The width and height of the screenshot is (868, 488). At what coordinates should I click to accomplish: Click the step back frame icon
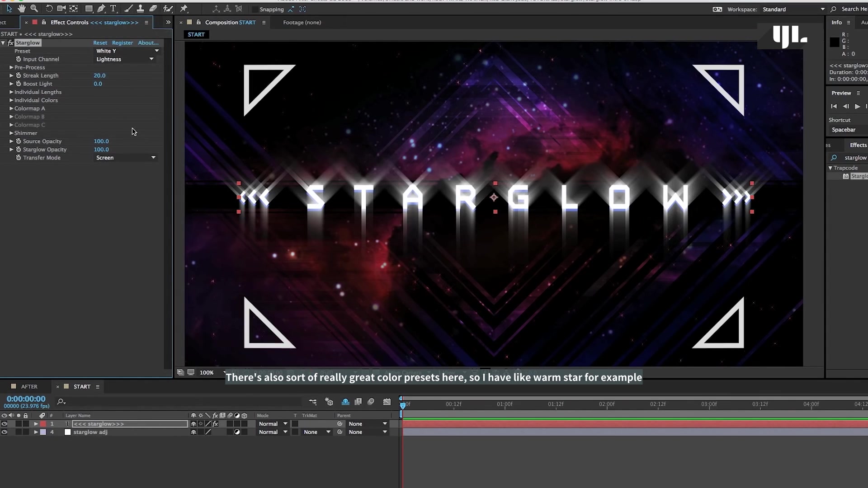click(x=845, y=106)
